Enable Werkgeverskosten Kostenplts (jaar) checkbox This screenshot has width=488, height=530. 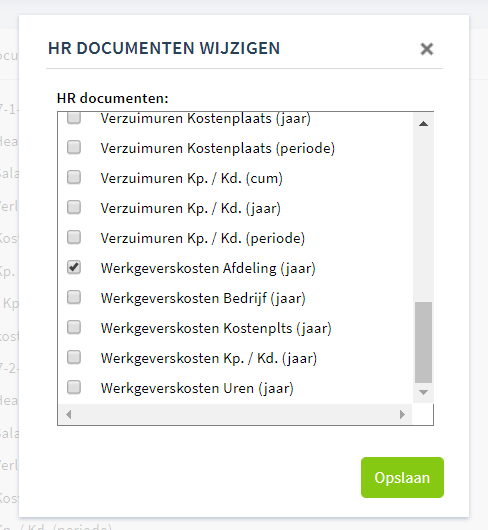coord(74,327)
